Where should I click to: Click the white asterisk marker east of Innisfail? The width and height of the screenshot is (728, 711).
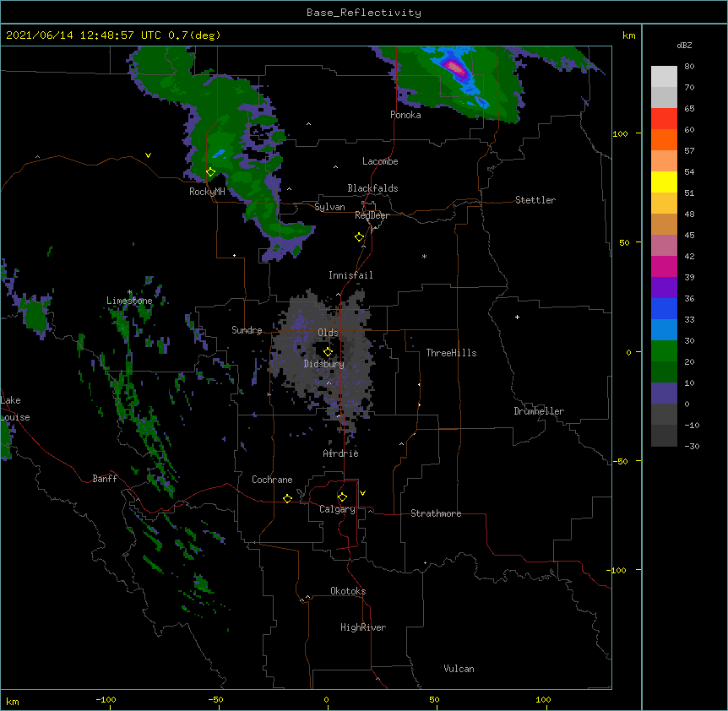click(424, 257)
